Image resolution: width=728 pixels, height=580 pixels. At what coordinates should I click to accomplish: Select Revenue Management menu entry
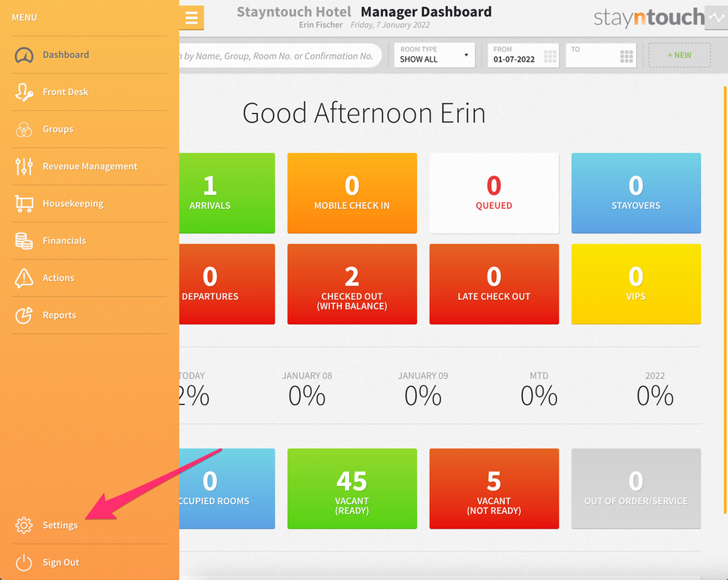coord(90,166)
